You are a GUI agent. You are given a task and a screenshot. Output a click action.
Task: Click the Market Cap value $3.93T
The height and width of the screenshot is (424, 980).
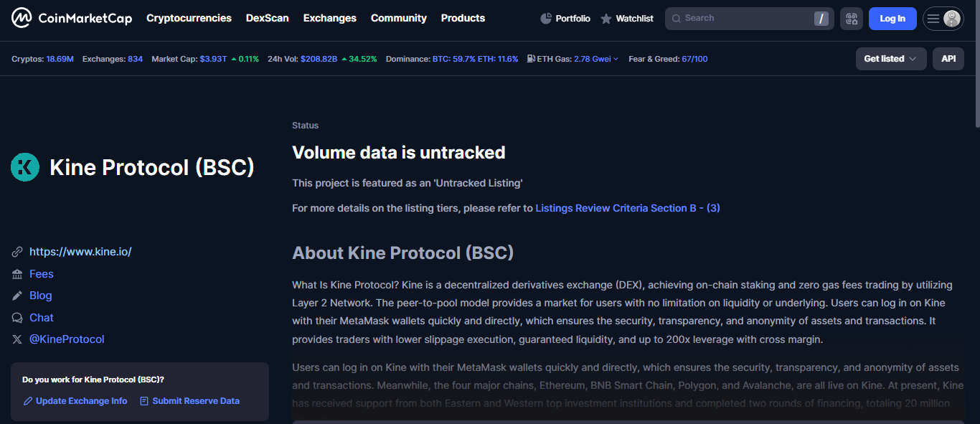click(214, 59)
